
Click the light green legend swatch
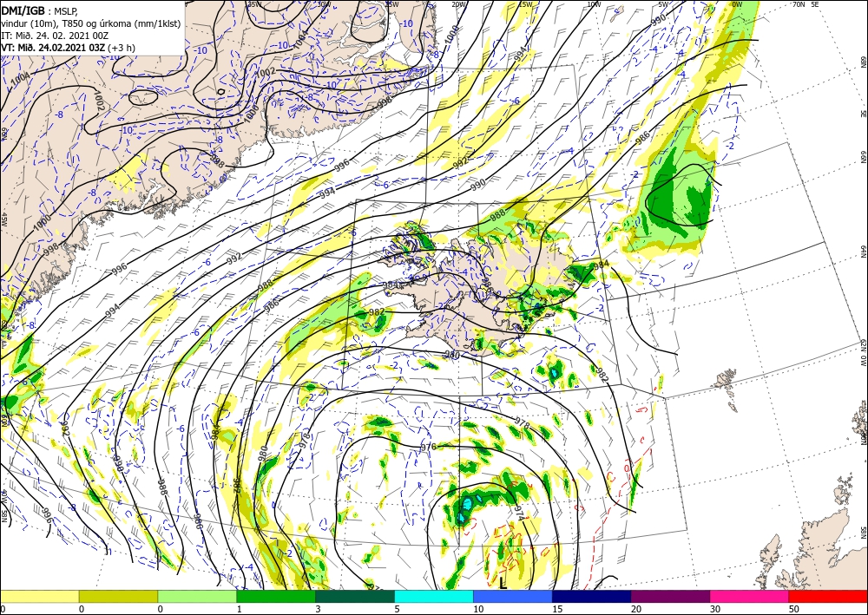(x=197, y=596)
